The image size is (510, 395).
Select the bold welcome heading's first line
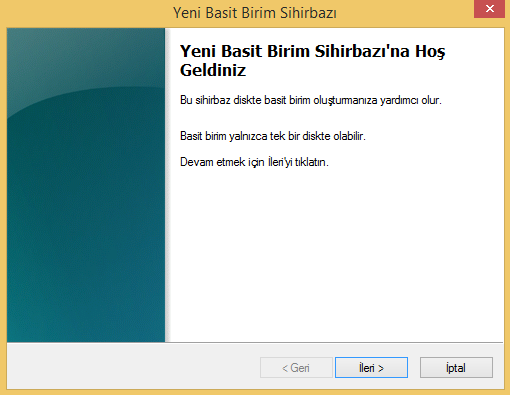(x=312, y=52)
